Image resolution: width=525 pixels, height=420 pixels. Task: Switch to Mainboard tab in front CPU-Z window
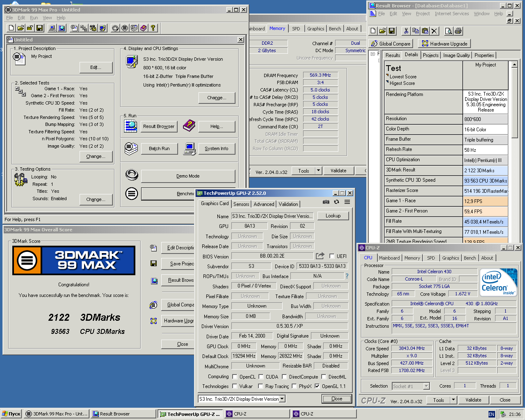pyautogui.click(x=389, y=258)
